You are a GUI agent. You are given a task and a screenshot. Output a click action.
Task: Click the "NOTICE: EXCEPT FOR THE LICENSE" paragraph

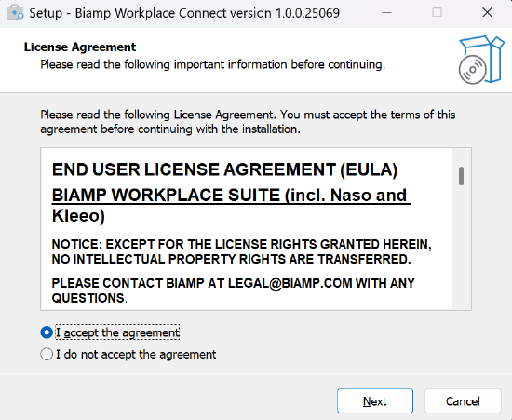242,251
